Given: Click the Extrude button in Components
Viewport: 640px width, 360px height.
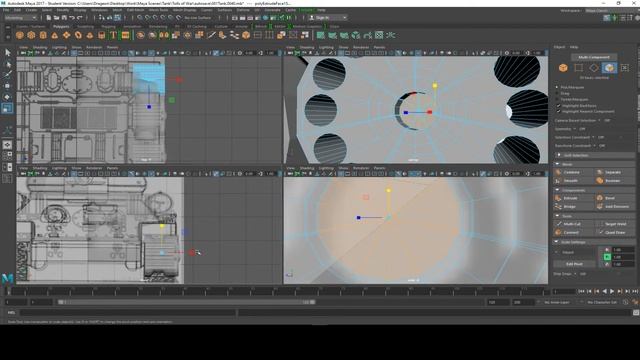Looking at the screenshot, I should tap(572, 198).
